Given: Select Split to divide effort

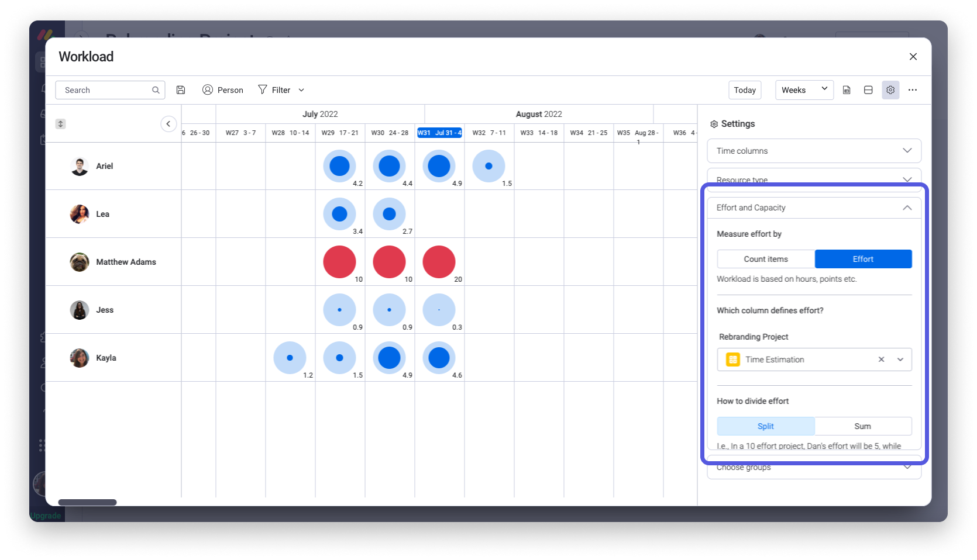Looking at the screenshot, I should tap(766, 426).
